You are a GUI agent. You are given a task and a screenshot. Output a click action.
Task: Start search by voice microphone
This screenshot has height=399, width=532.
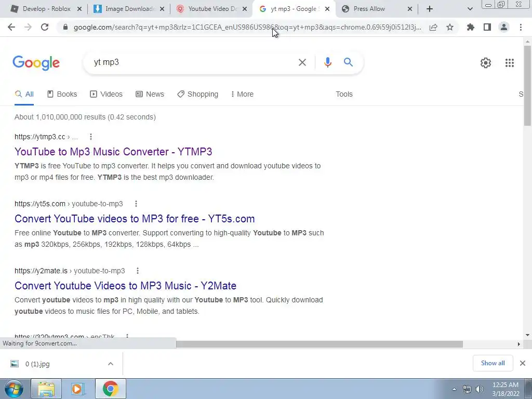point(327,62)
